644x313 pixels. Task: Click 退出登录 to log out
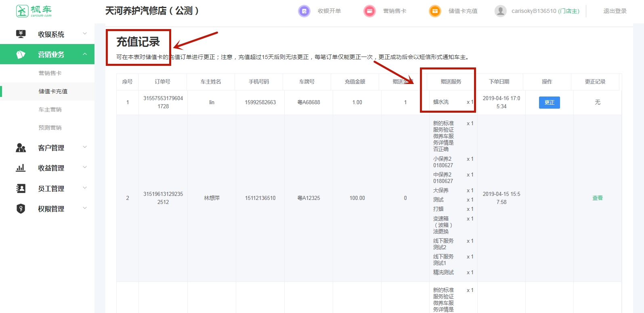click(x=615, y=11)
